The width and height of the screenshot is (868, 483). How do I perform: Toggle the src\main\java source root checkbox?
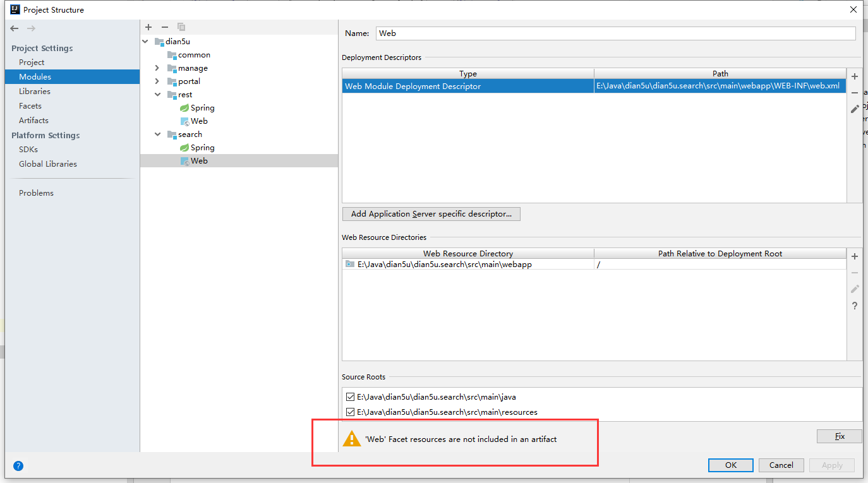tap(350, 397)
